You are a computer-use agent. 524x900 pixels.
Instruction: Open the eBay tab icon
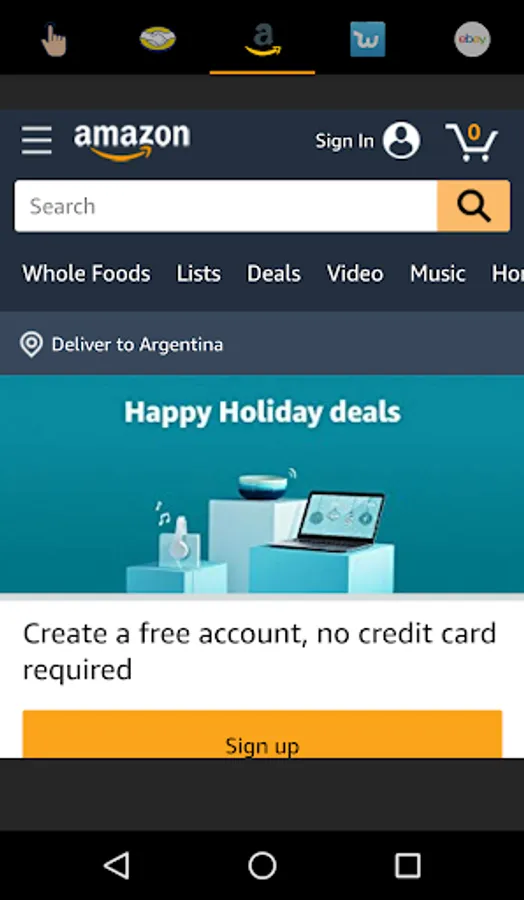472,39
